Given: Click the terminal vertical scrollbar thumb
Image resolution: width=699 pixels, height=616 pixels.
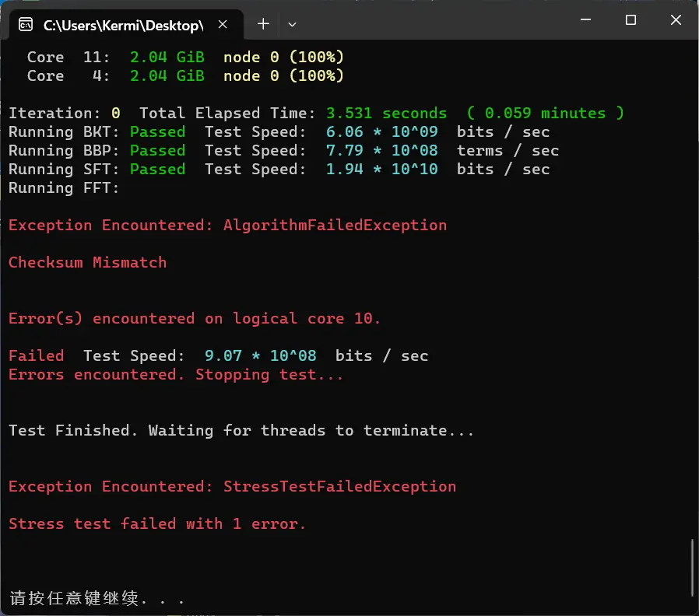Looking at the screenshot, I should pyautogui.click(x=692, y=568).
